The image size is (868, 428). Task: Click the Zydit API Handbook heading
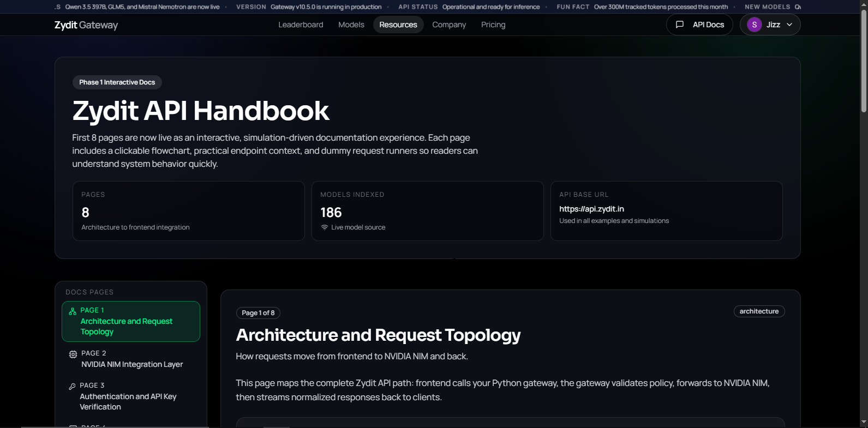tap(201, 111)
